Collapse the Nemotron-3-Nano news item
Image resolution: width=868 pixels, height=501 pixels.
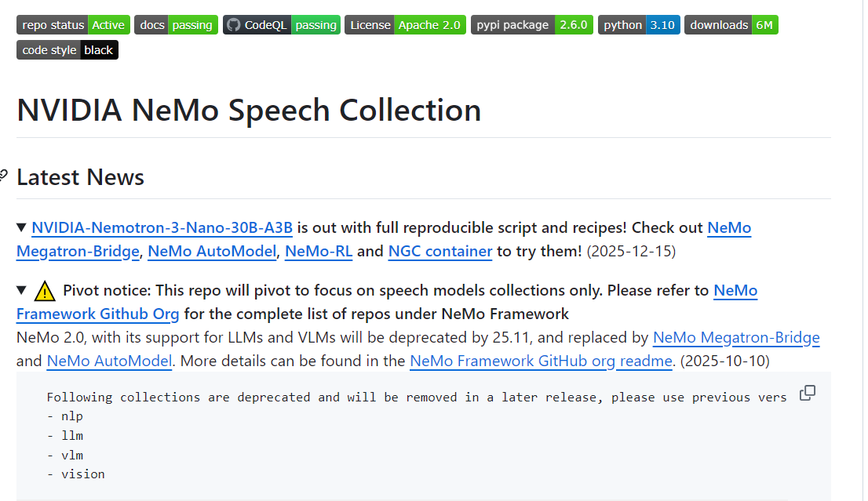[x=22, y=228]
